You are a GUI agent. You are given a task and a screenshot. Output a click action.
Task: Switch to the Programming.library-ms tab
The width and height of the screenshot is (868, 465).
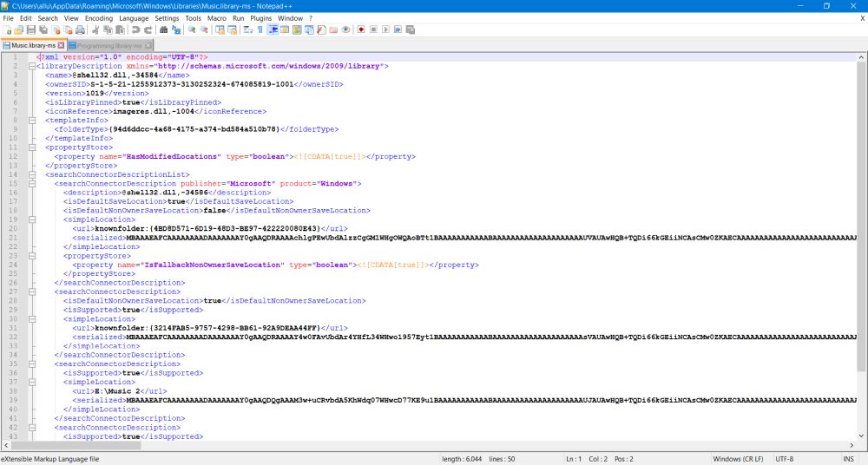click(x=109, y=45)
